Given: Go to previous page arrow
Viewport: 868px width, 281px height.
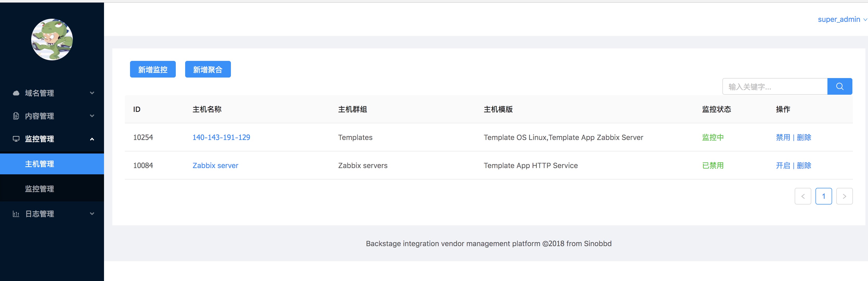Looking at the screenshot, I should tap(803, 196).
